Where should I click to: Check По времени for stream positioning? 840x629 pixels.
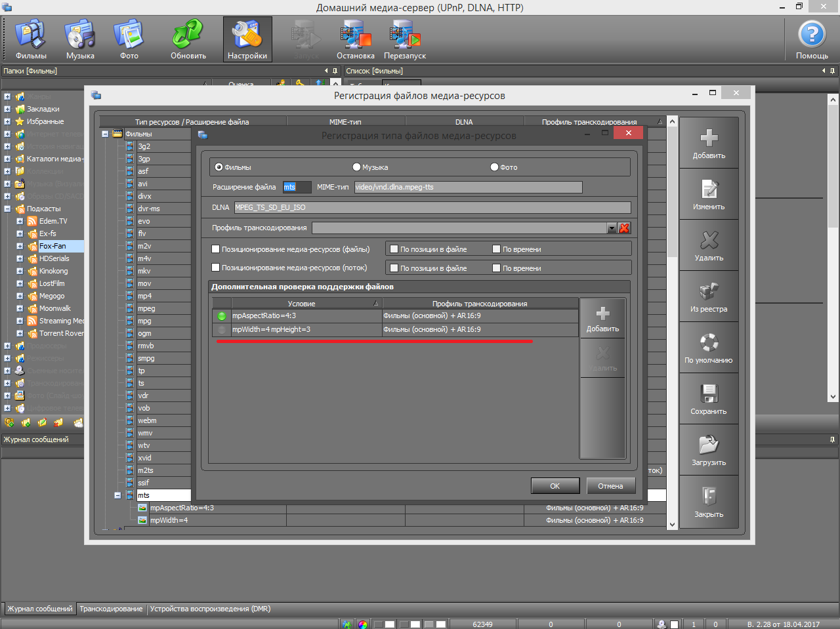pos(497,268)
